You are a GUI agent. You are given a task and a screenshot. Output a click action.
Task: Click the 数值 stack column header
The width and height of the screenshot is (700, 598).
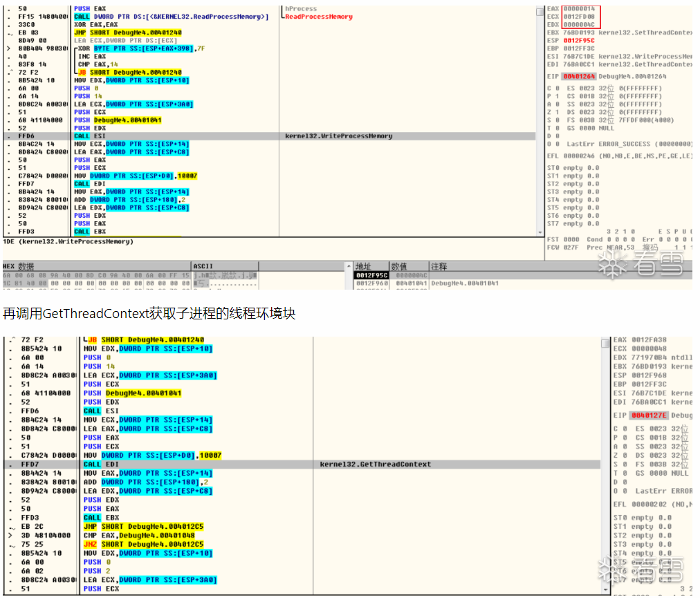coord(409,266)
